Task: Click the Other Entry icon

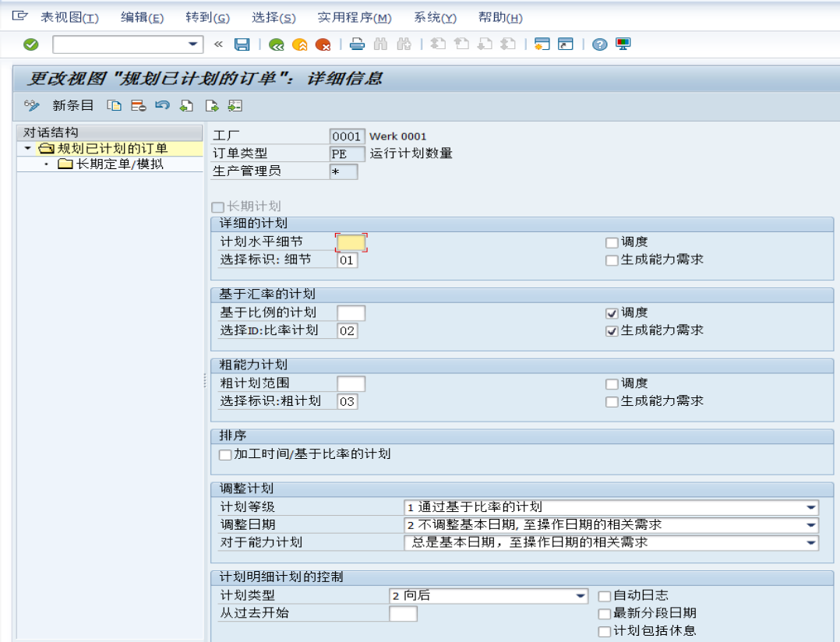Action: 235,105
